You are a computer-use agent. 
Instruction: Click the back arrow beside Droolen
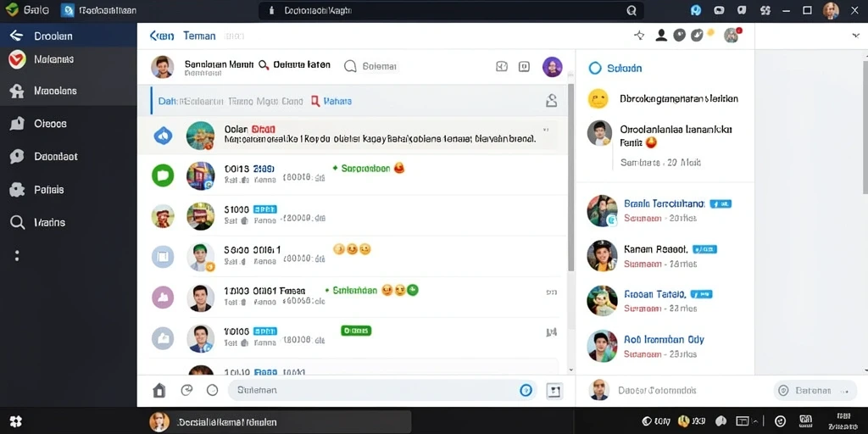coord(16,36)
